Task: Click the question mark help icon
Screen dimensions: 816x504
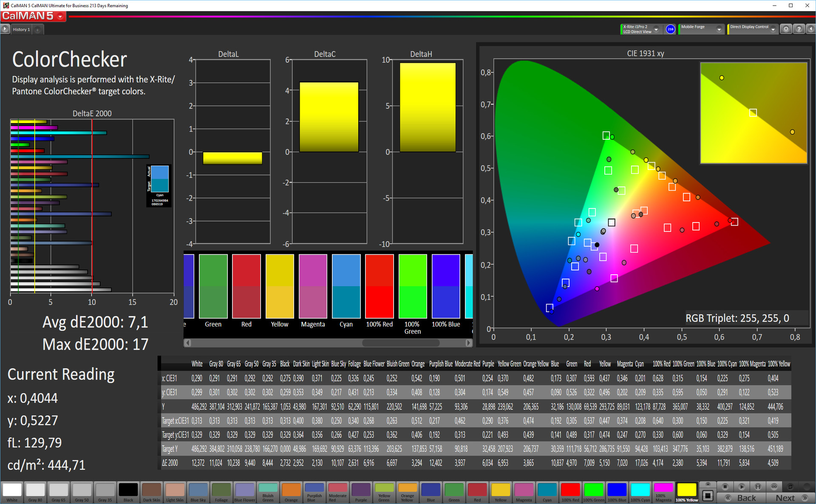Action: [x=799, y=29]
